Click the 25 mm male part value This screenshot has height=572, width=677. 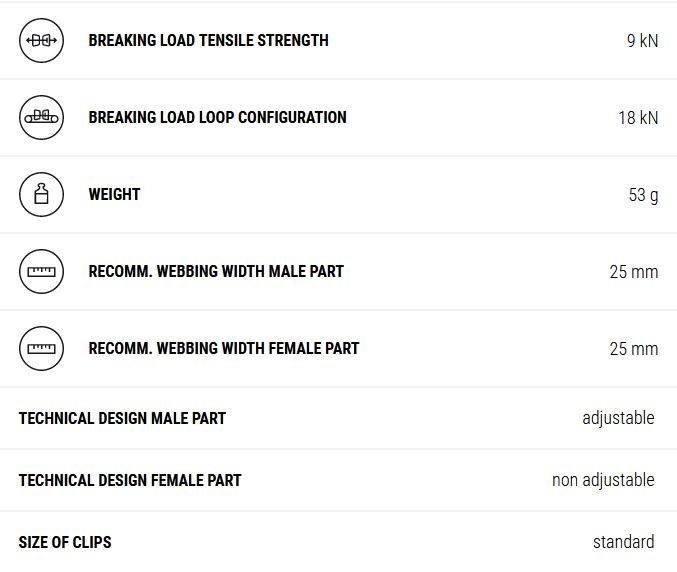pos(634,272)
